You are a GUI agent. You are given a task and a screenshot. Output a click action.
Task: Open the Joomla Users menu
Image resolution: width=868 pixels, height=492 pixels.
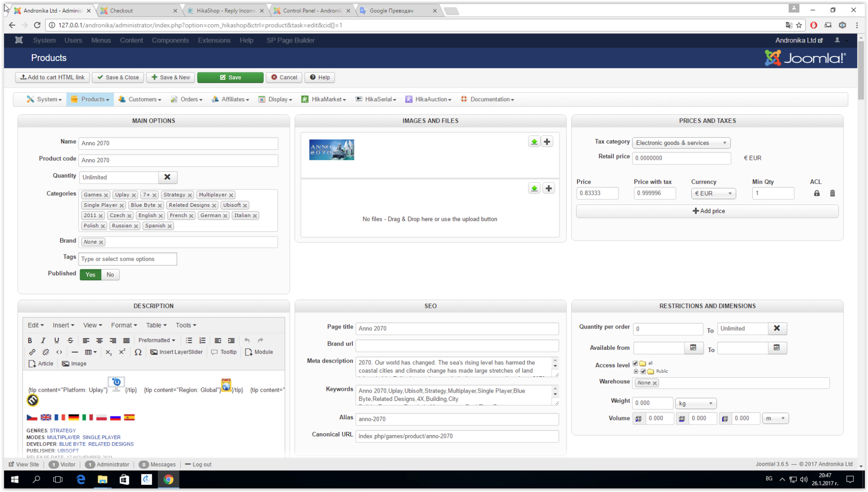73,41
